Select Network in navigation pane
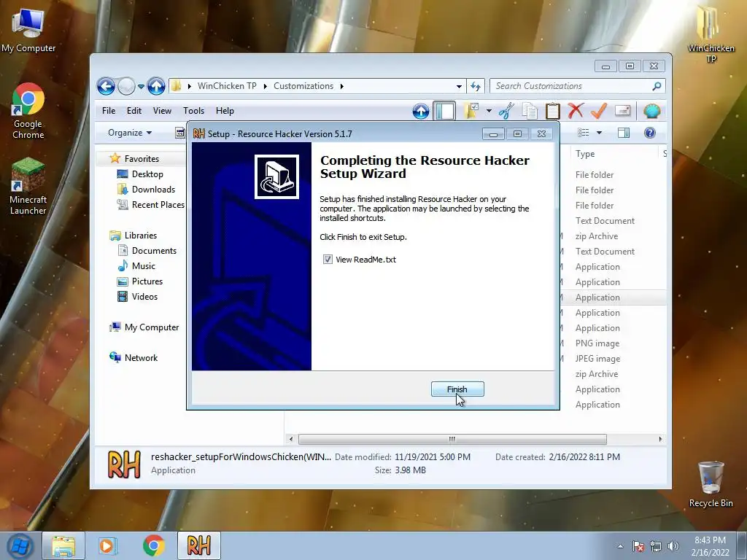747x560 pixels. (141, 357)
